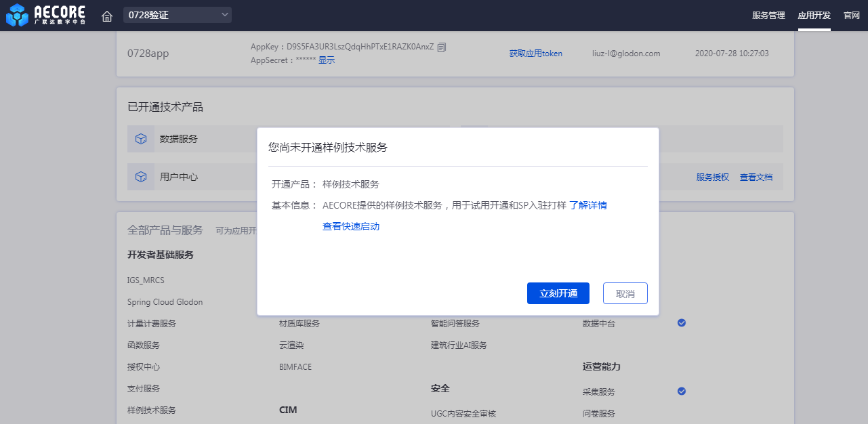The height and width of the screenshot is (424, 868).
Task: Open the 服务管理 menu
Action: pos(768,16)
